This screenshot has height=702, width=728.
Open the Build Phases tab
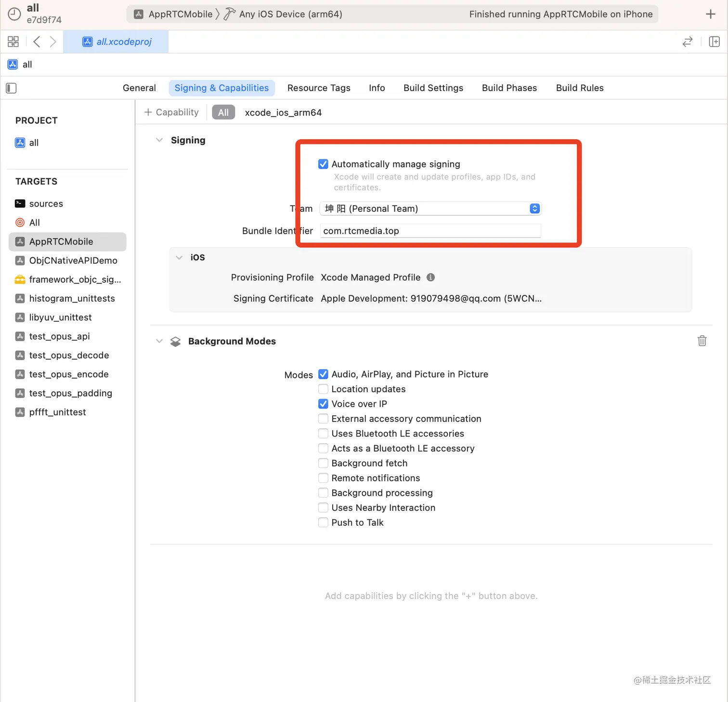coord(509,88)
